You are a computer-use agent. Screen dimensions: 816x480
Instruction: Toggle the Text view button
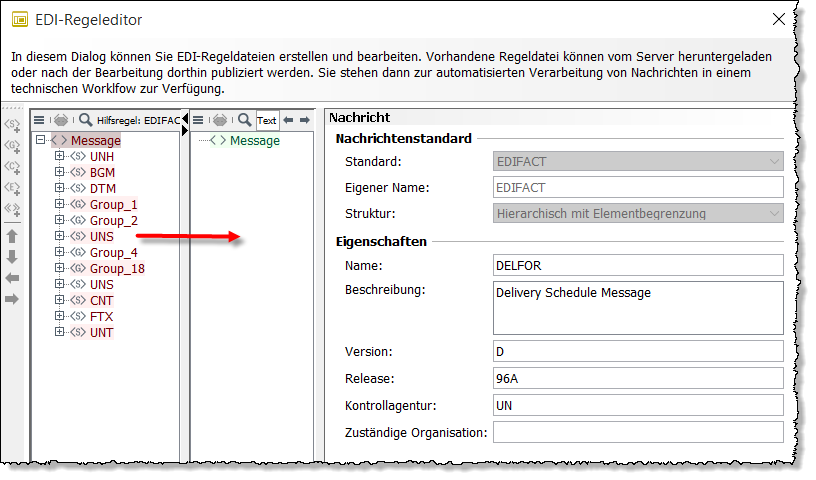(266, 120)
